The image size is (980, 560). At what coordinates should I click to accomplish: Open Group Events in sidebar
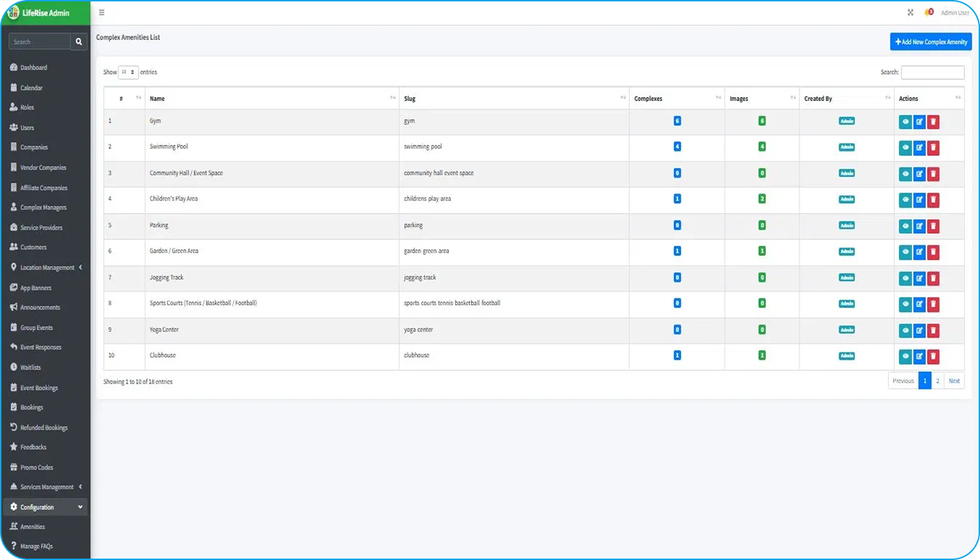36,328
